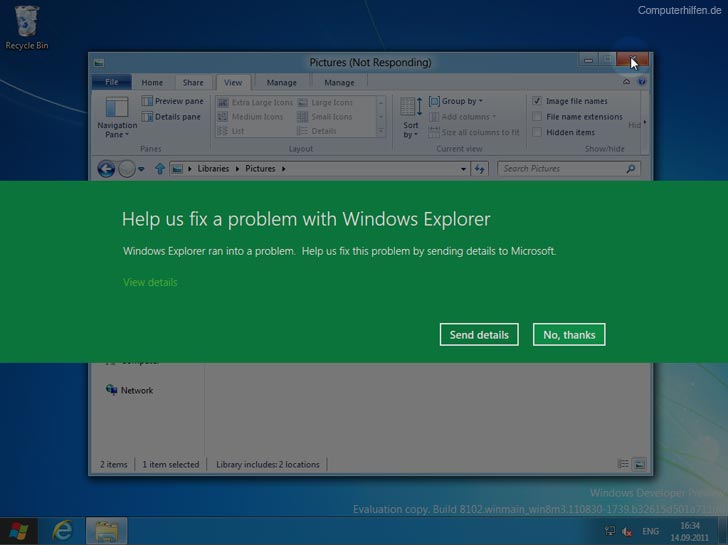The width and height of the screenshot is (728, 545).
Task: Select Small Icons layout
Action: click(325, 117)
